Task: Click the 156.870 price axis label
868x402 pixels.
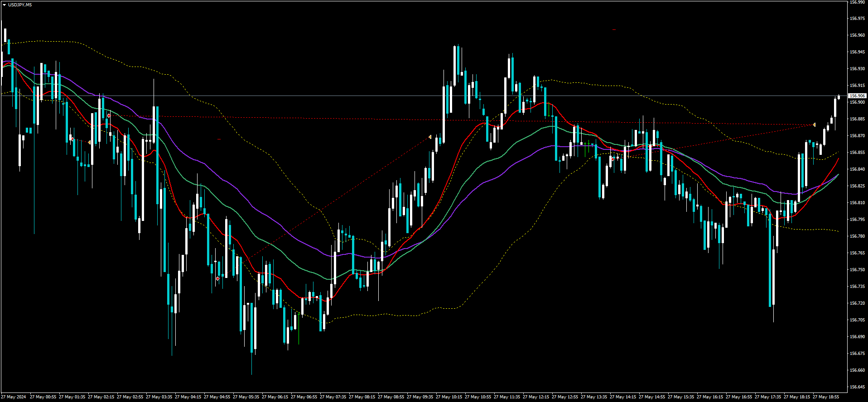Action: click(857, 136)
